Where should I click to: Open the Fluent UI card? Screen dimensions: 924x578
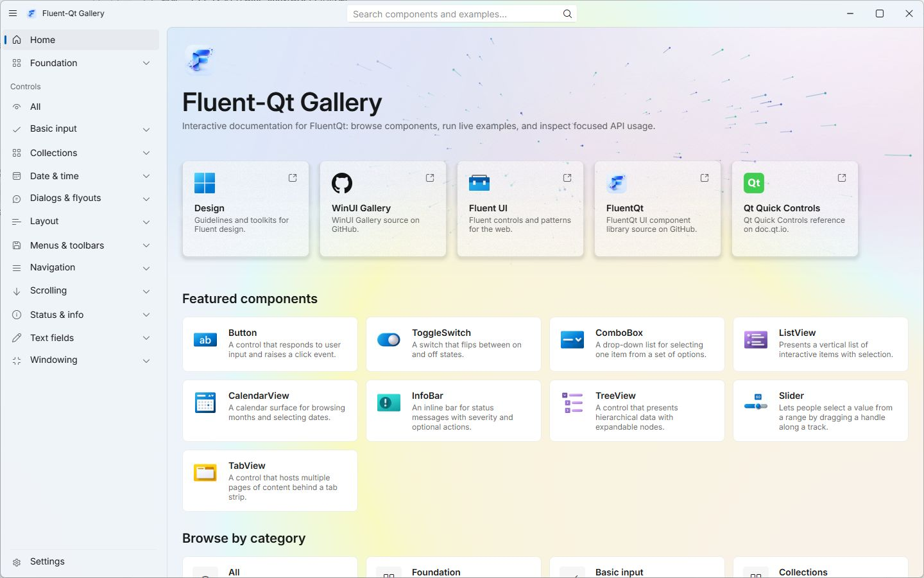pos(520,209)
